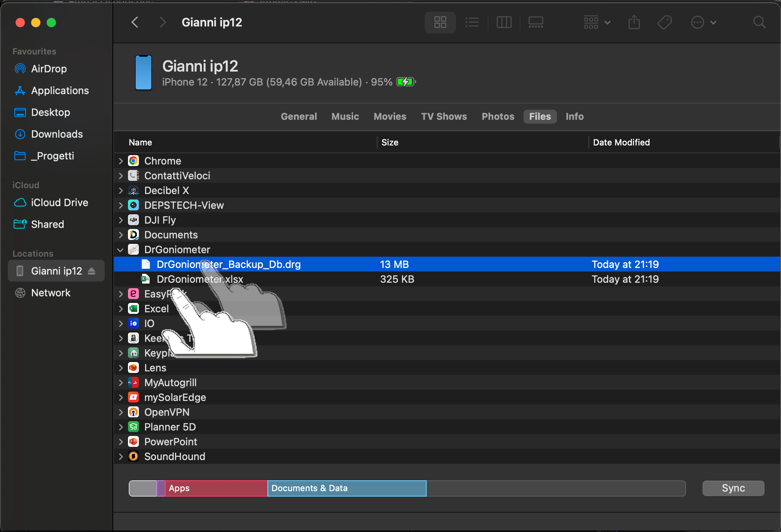Eject the Gianni ip12 device

(91, 271)
